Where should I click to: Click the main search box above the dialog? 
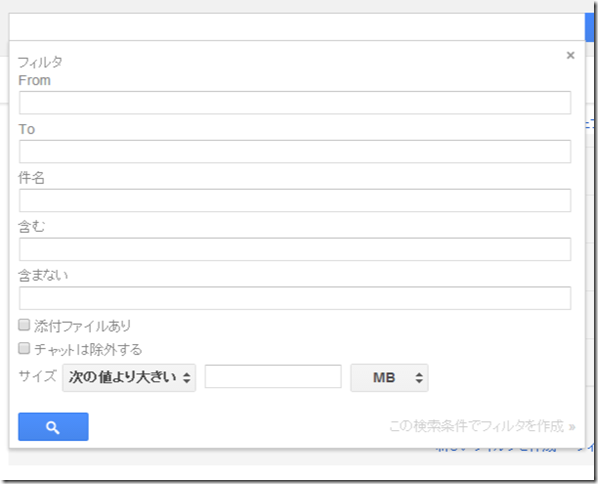pos(297,27)
